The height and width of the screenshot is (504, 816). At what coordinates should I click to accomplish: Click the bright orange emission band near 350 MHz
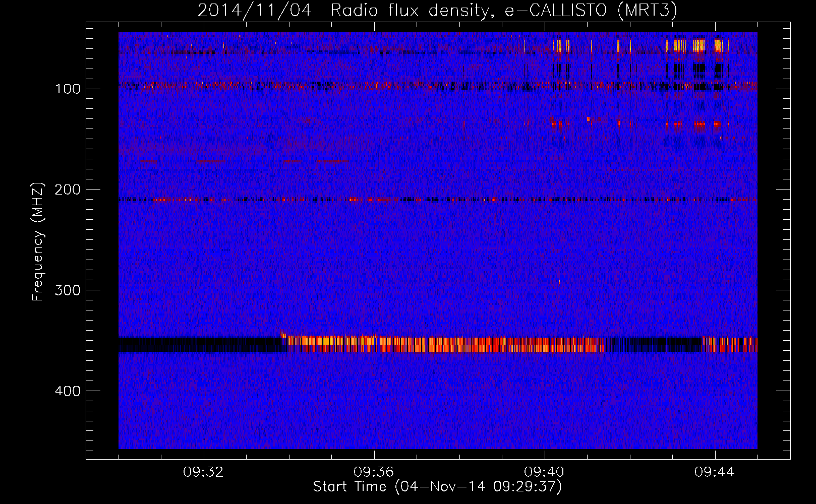[x=444, y=344]
